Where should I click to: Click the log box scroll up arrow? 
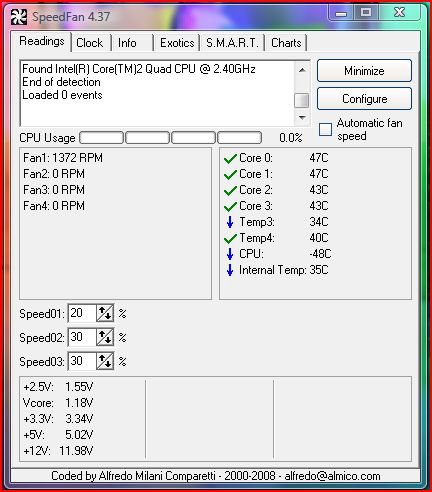tap(302, 70)
